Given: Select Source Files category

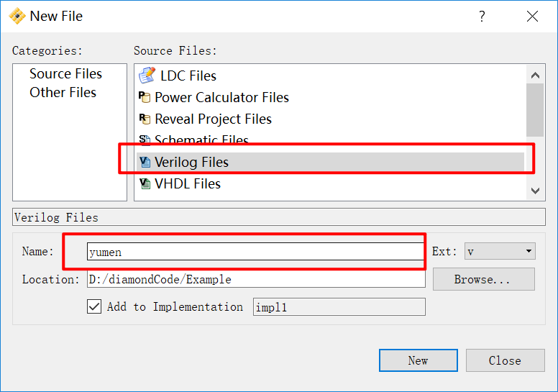Looking at the screenshot, I should tap(66, 73).
